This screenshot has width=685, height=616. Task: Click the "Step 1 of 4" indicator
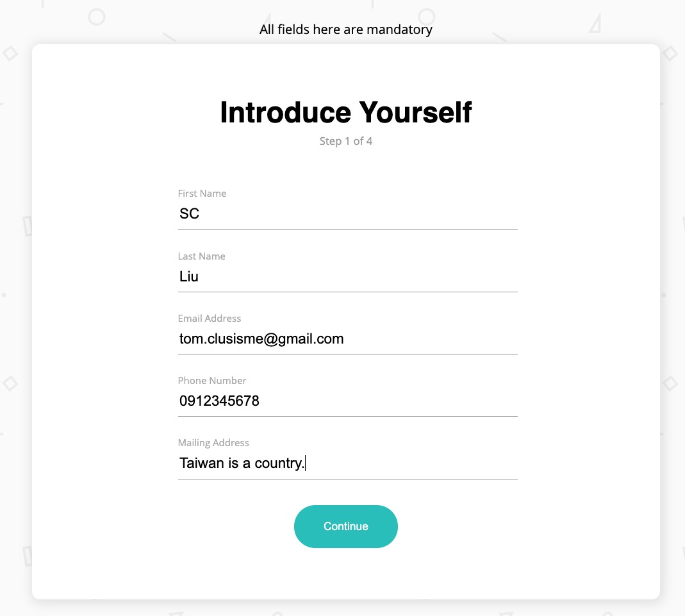tap(346, 141)
